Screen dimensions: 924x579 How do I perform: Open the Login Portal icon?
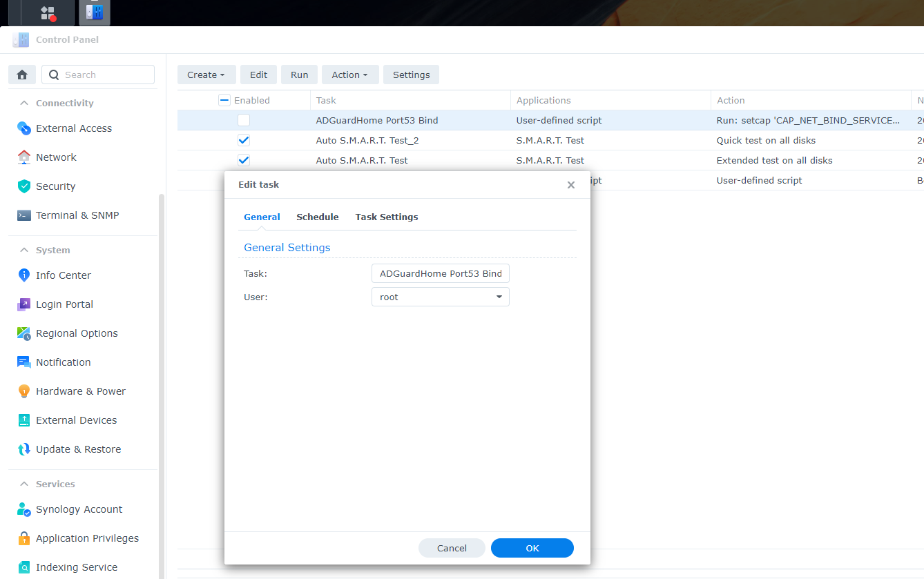coord(24,304)
